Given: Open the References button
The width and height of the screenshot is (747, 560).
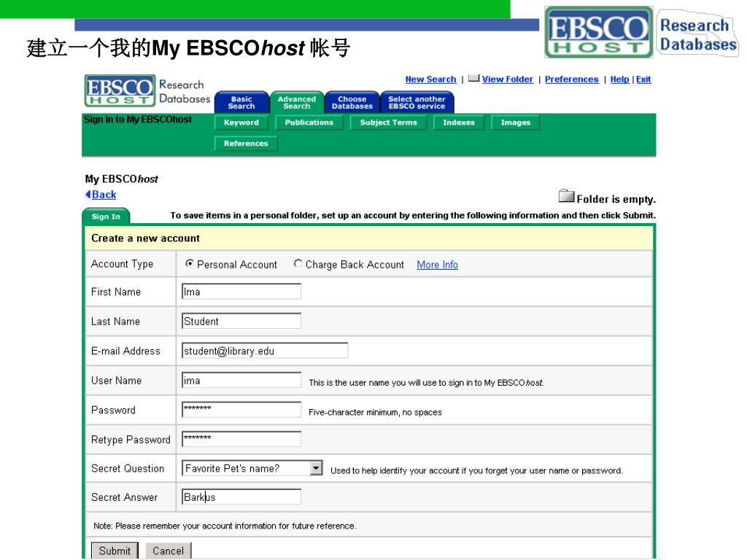Looking at the screenshot, I should coord(246,144).
